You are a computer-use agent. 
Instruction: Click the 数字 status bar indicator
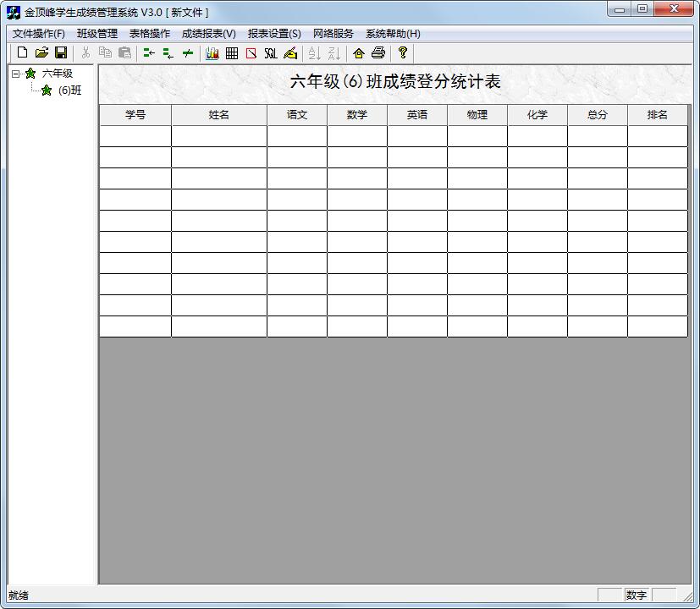[x=637, y=595]
